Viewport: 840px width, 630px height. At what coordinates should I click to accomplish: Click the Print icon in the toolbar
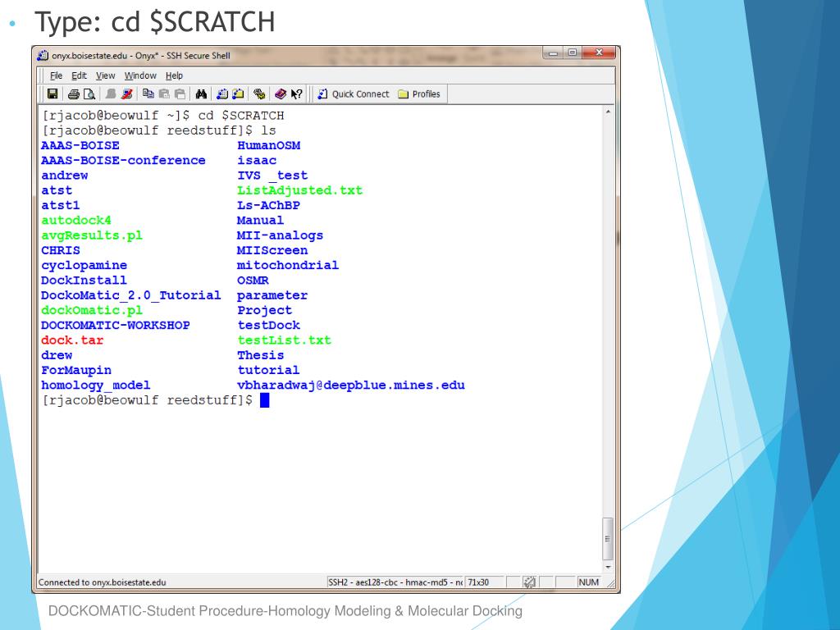pyautogui.click(x=74, y=94)
